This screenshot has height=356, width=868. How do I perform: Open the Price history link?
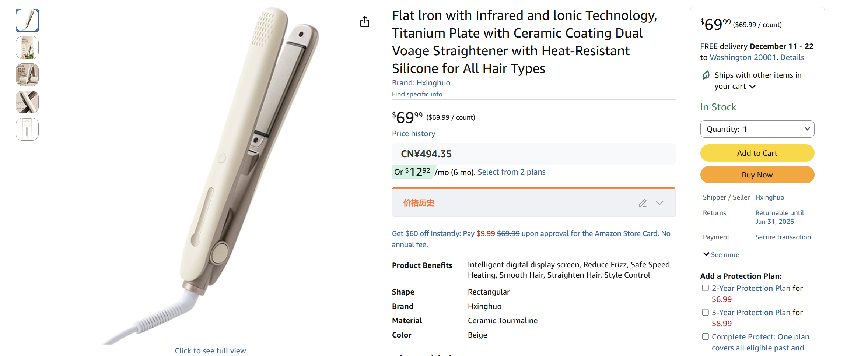tap(413, 133)
